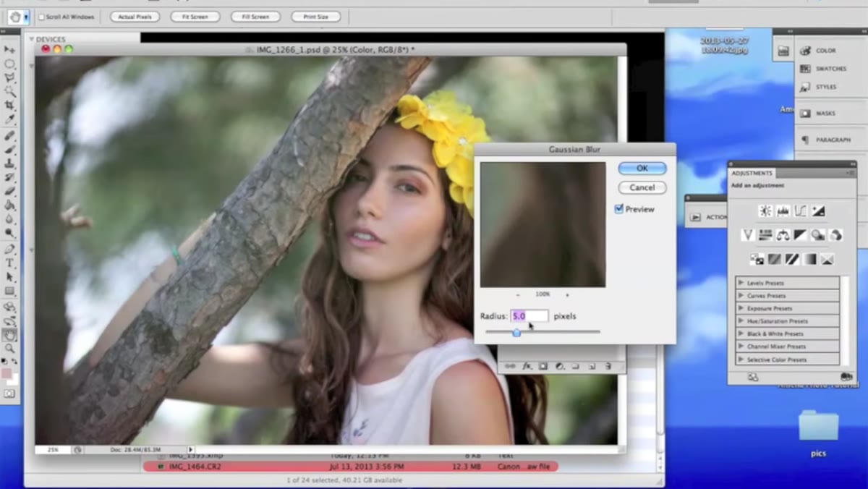
Task: Add a Channel Mixer adjustment
Action: [x=835, y=235]
